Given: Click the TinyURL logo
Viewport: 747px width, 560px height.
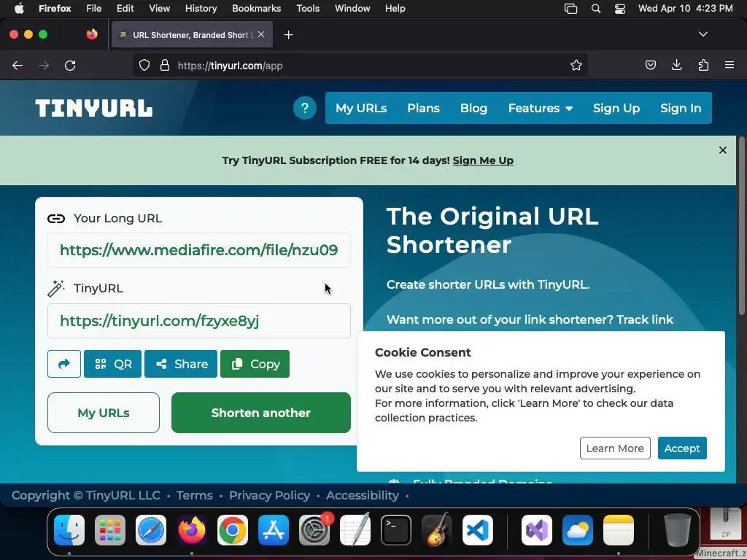Looking at the screenshot, I should tap(94, 108).
